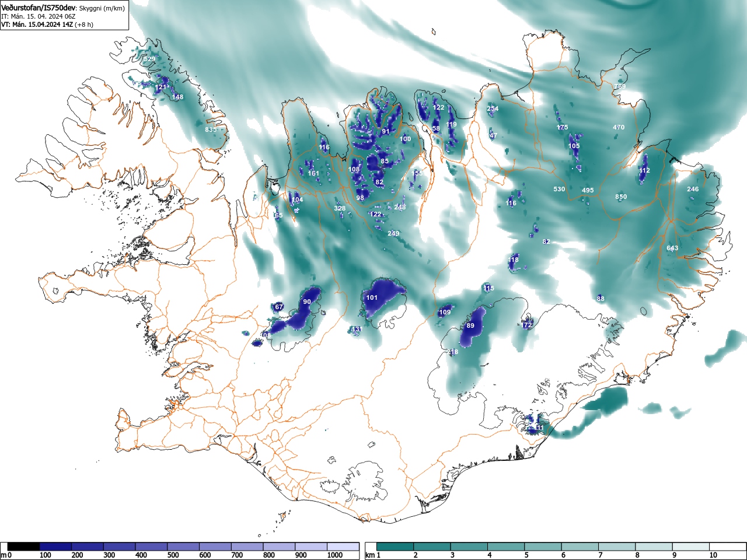Image resolution: width=747 pixels, height=560 pixels.
Task: Click the visibility value '530' on the map
Action: (x=559, y=189)
